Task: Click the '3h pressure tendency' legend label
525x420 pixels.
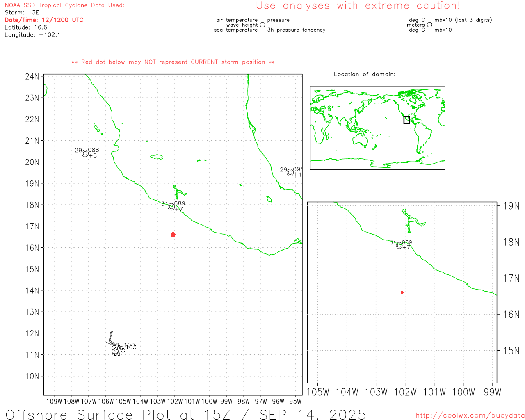Action: click(296, 30)
